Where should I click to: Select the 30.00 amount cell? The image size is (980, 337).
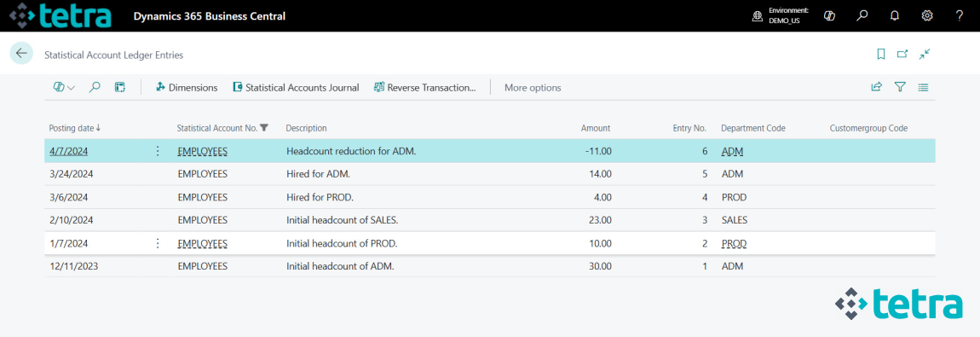click(601, 266)
